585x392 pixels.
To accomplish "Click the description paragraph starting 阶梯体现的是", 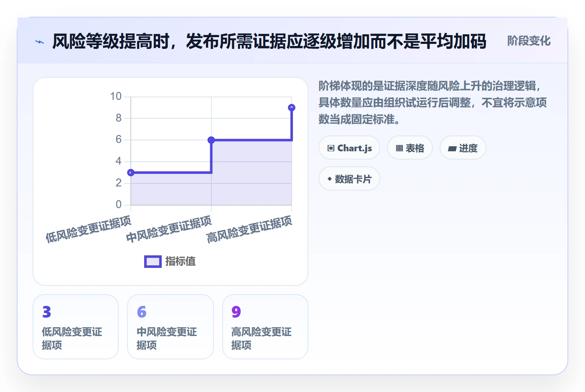I will tap(432, 103).
